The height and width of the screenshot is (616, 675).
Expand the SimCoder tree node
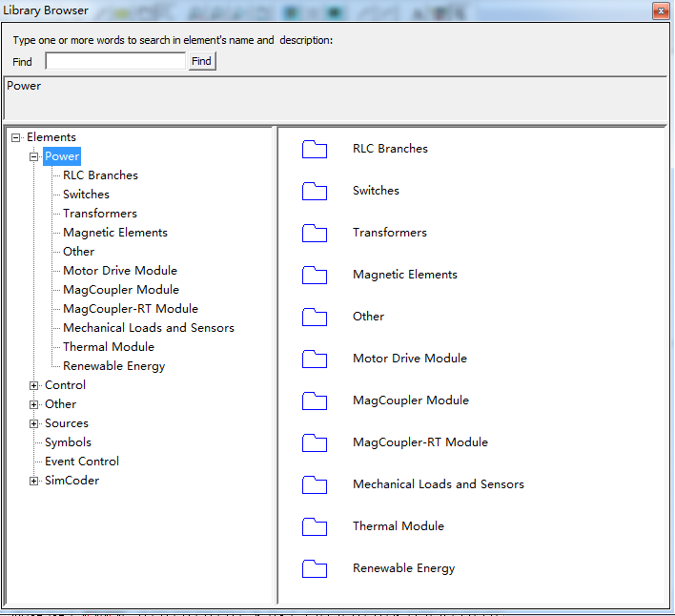tap(33, 481)
